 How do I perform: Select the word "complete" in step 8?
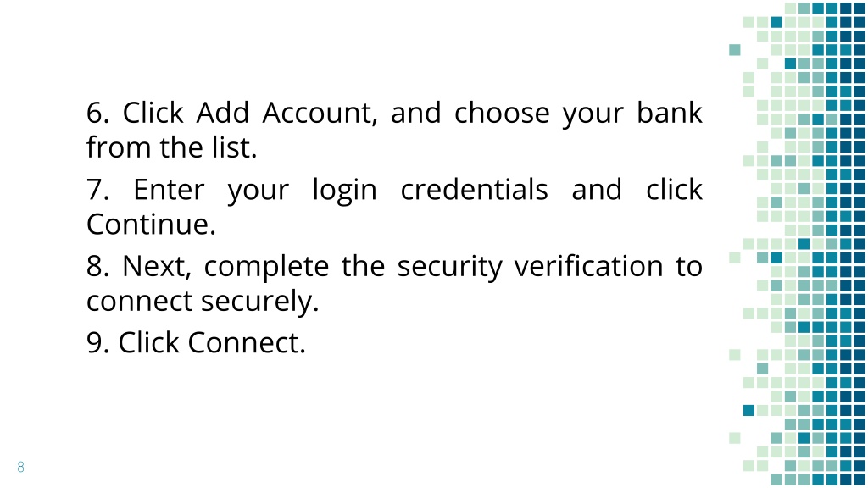point(267,267)
